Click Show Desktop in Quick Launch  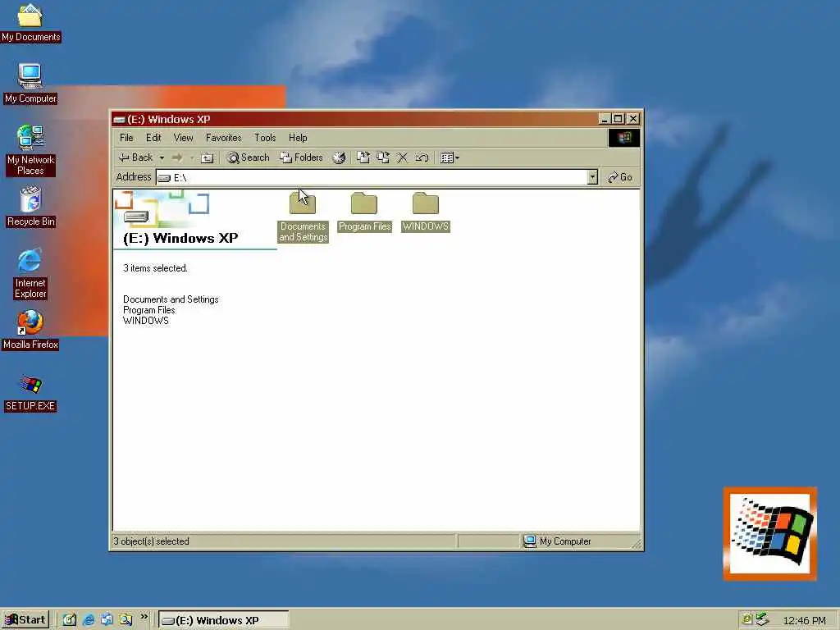70,620
